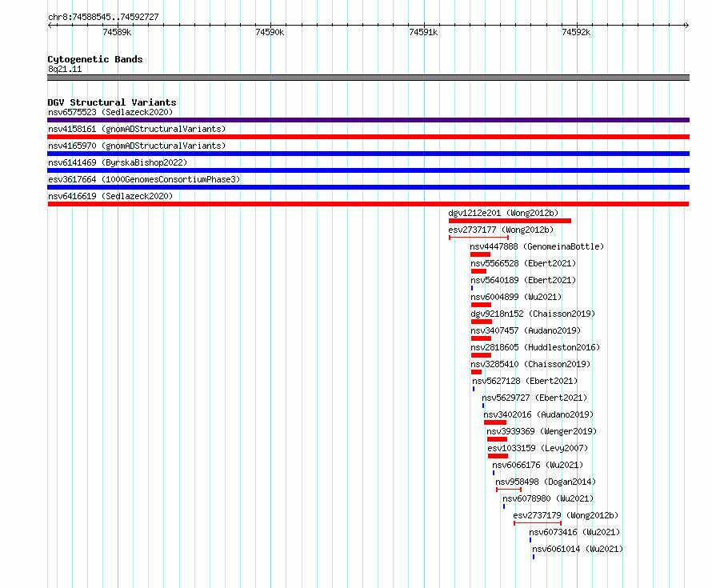Click the gray 8q21.11 cytogenetic band

[368, 78]
